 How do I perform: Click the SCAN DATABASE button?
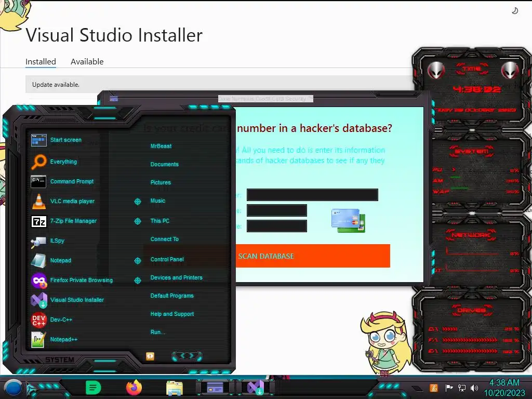tap(313, 256)
